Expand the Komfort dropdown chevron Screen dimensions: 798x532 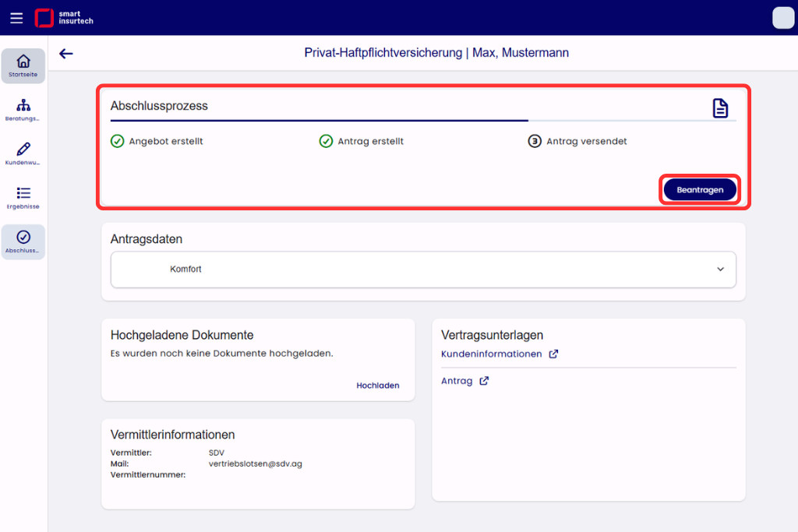(720, 269)
